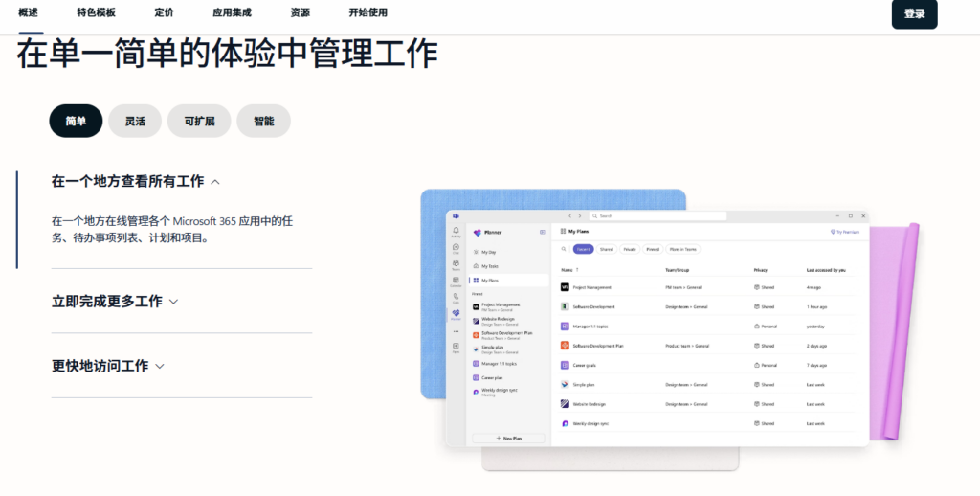Click the Team/Group column header
This screenshot has width=980, height=496.
(678, 270)
